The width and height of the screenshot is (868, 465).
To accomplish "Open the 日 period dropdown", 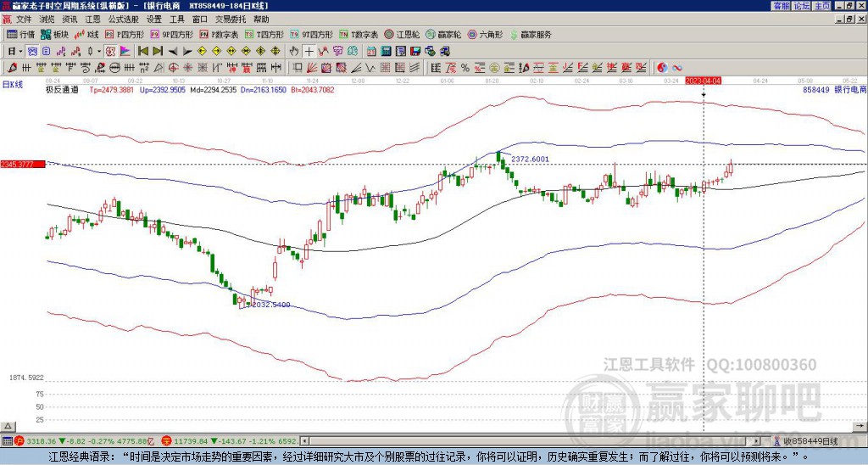I will pyautogui.click(x=15, y=52).
